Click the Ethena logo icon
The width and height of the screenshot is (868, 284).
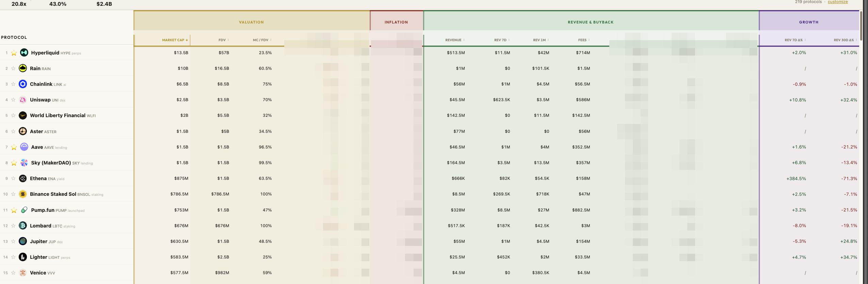pyautogui.click(x=23, y=178)
